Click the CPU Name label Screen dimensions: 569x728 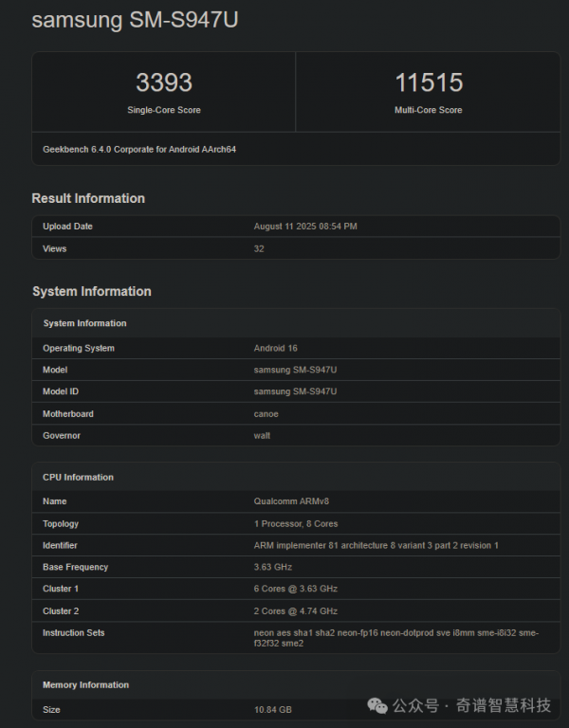(x=55, y=501)
